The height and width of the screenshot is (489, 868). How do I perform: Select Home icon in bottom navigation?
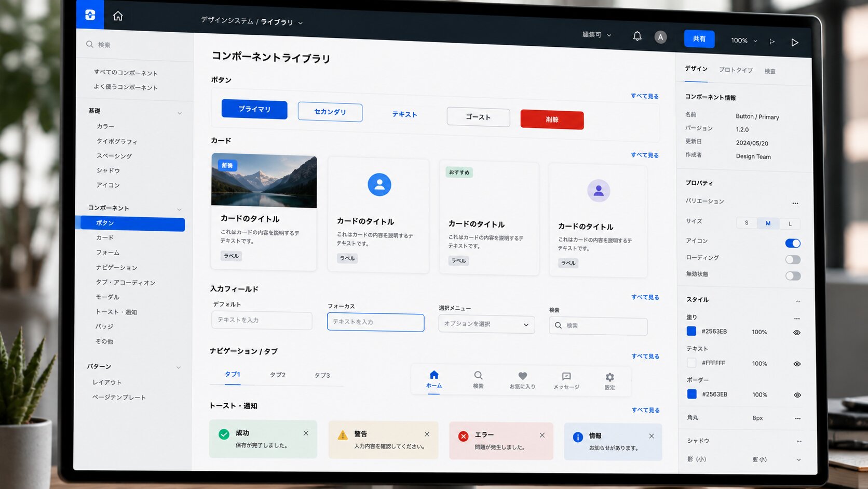click(x=434, y=375)
